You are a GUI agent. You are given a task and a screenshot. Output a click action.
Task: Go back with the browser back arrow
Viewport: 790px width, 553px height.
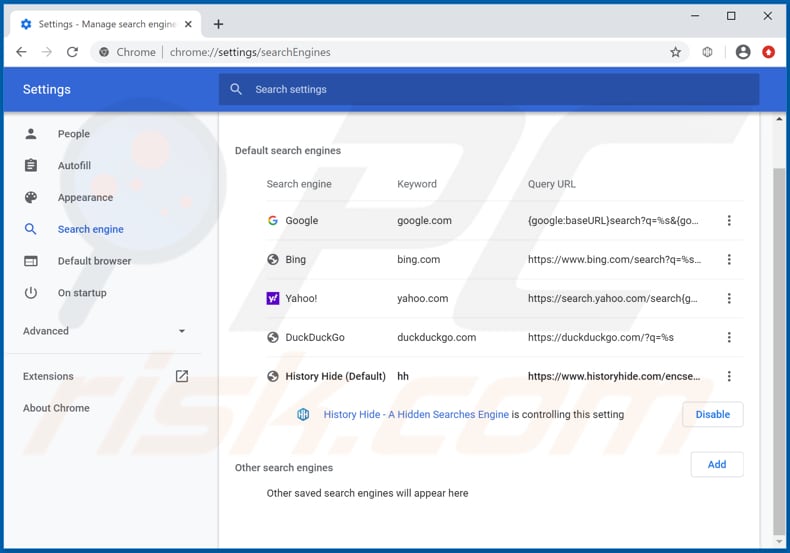(x=21, y=52)
